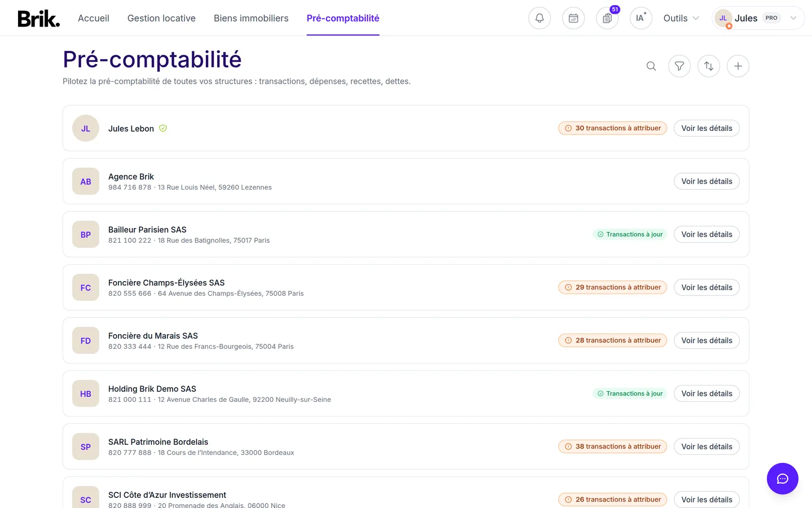View details for SARL Patrimoine Bordelais
This screenshot has height=508, width=812.
(x=707, y=446)
